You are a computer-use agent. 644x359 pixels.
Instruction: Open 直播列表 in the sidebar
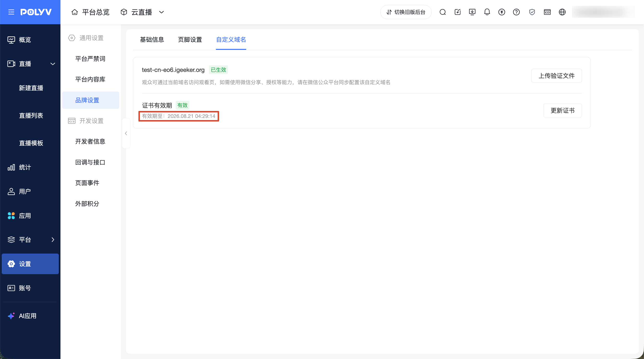point(31,116)
